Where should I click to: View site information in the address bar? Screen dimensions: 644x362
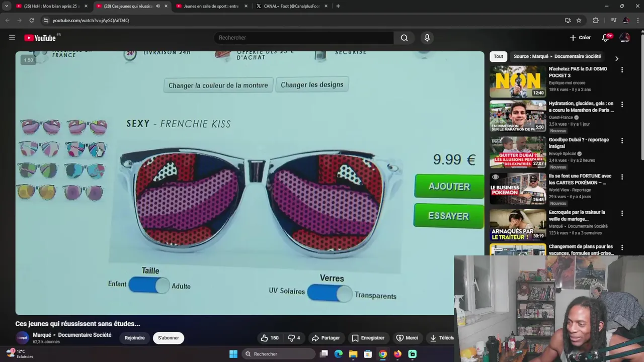tap(46, 20)
